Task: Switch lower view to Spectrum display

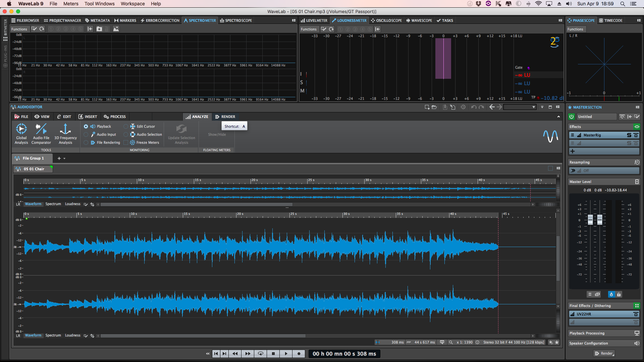Action: click(x=53, y=336)
